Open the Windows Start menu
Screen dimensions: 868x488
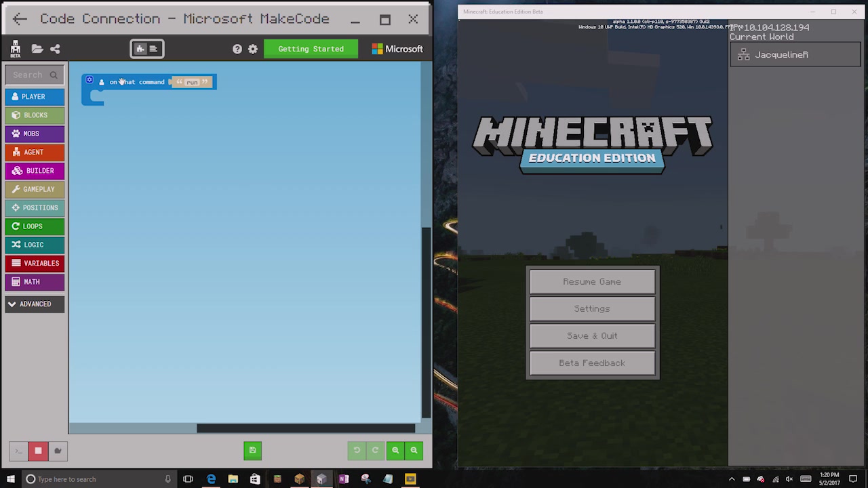(10, 479)
